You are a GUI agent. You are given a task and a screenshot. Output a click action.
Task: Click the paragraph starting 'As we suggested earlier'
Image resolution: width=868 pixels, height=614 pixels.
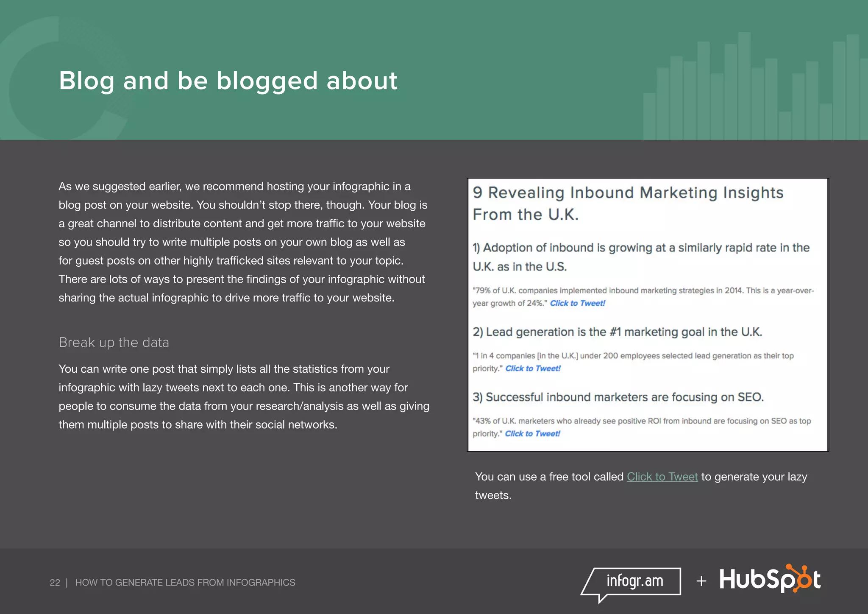click(x=243, y=242)
